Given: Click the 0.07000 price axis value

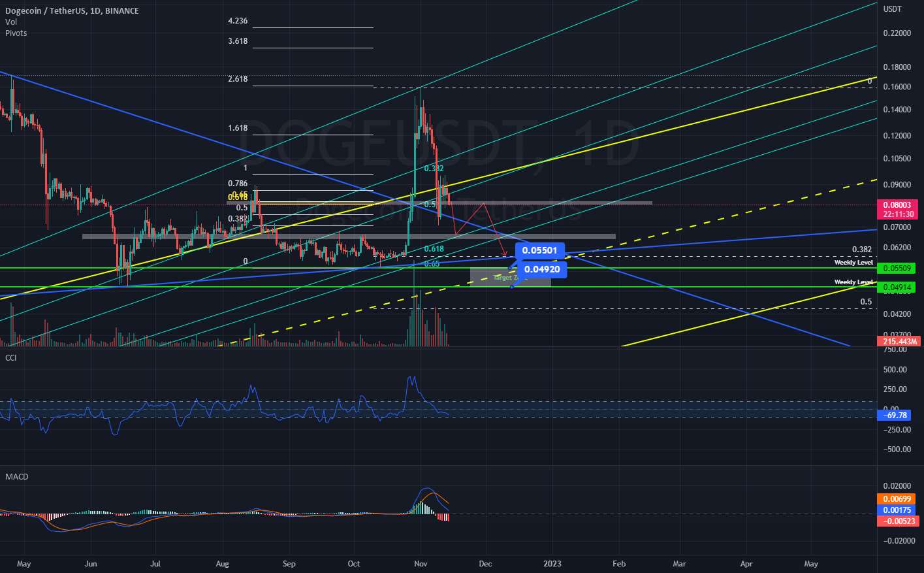Looking at the screenshot, I should pos(897,227).
